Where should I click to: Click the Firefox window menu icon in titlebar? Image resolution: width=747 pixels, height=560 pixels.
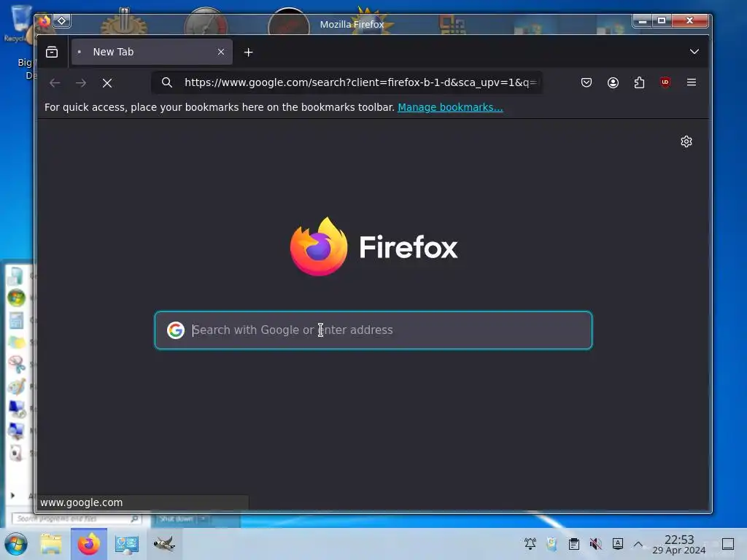(44, 21)
